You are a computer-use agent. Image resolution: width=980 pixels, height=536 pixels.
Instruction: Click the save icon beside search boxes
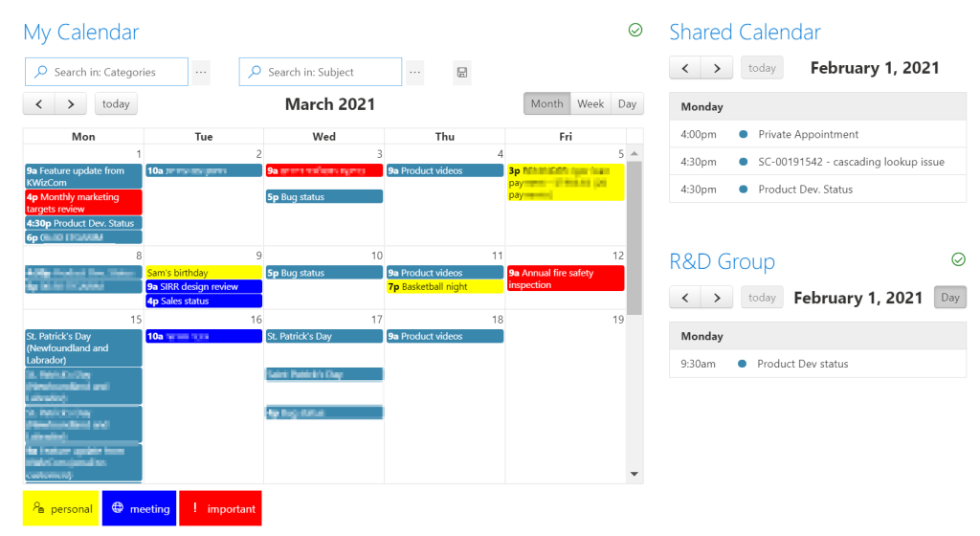pos(462,73)
